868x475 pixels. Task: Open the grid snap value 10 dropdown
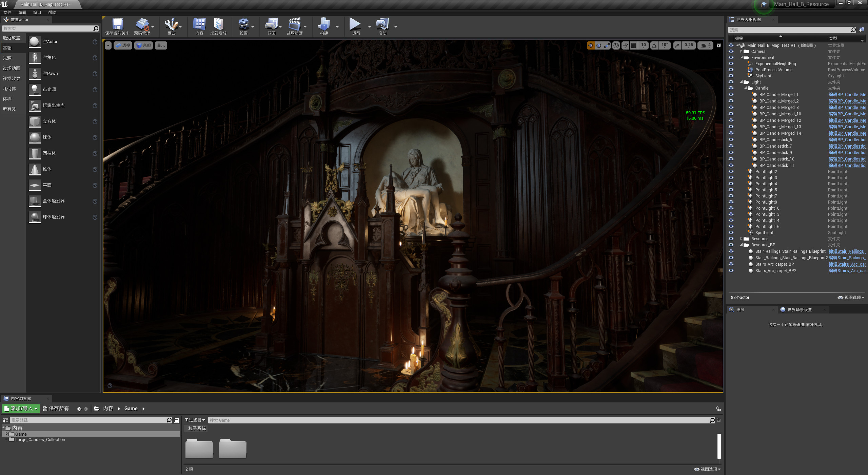pos(644,45)
